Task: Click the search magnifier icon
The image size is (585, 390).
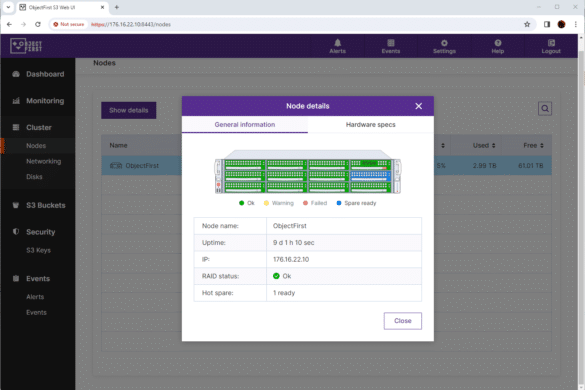Action: click(545, 109)
